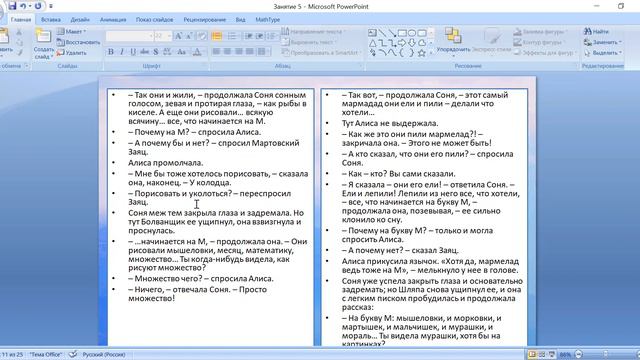Viewport: 640px width, 360px height.
Task: Click Русский (Россия) language indicator
Action: [x=104, y=354]
